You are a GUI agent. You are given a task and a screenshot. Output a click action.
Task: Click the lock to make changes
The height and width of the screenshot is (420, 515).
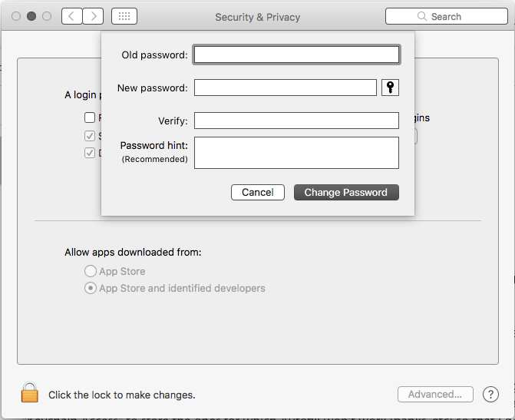(x=30, y=393)
